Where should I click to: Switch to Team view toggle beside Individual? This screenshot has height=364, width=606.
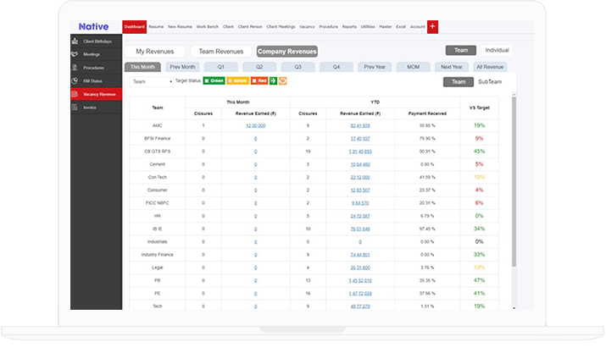click(x=461, y=50)
